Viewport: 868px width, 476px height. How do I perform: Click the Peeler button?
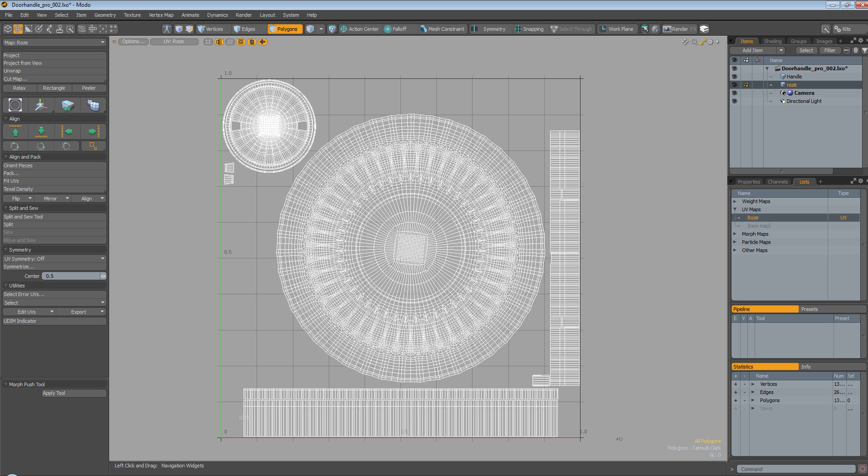(89, 88)
